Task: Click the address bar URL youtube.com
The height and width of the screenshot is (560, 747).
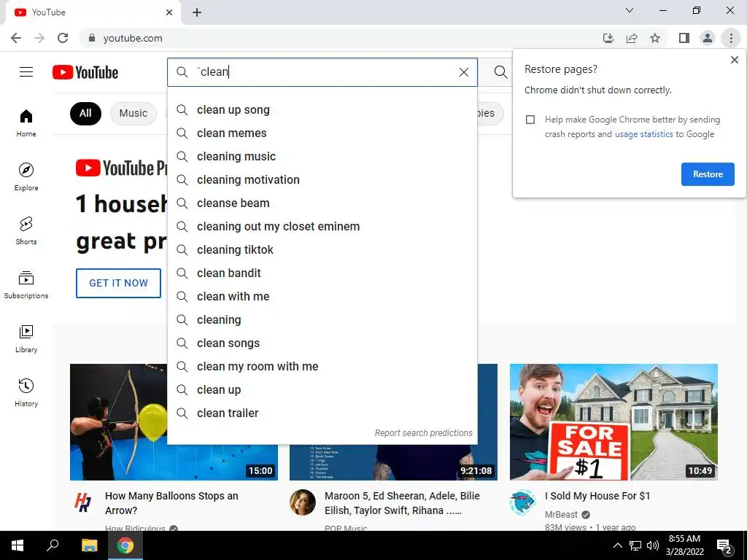Action: pyautogui.click(x=133, y=38)
